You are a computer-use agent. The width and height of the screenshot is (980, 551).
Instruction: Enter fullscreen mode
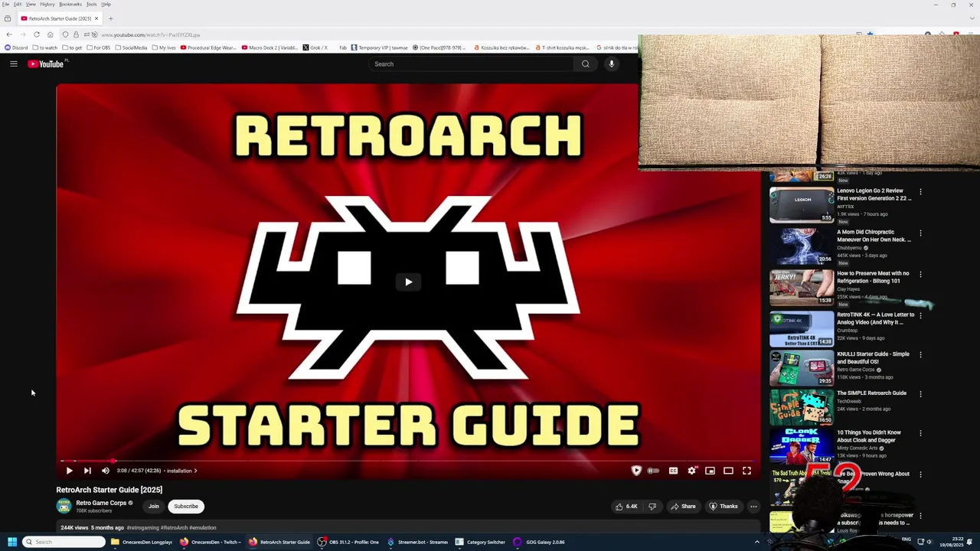click(747, 471)
